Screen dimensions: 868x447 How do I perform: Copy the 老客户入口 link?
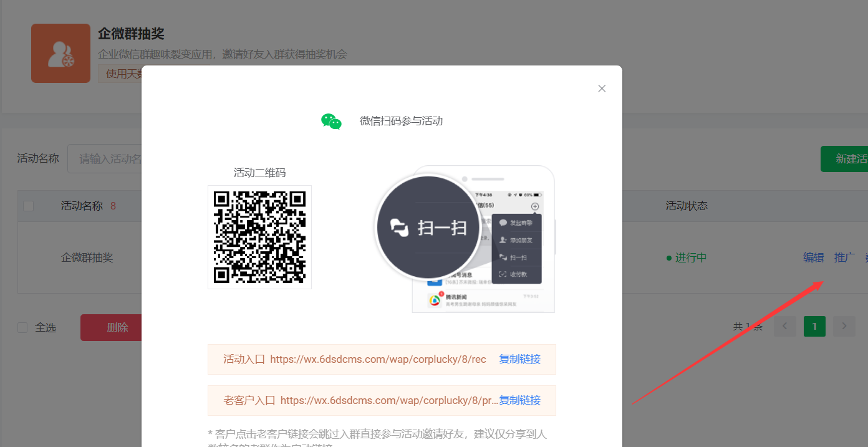point(519,400)
